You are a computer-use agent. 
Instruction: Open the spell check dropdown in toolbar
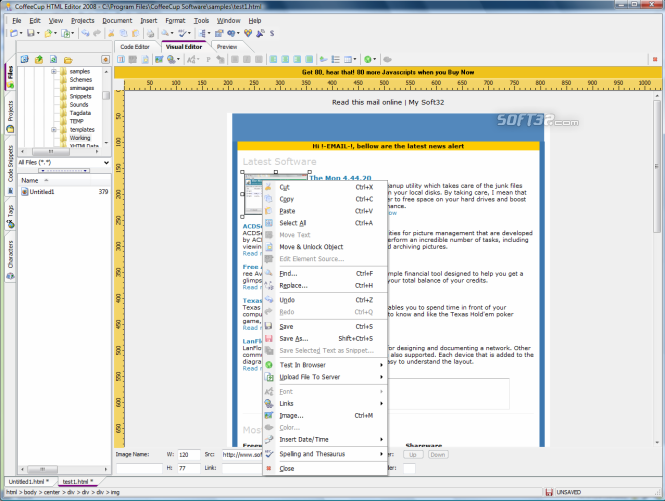tap(189, 33)
